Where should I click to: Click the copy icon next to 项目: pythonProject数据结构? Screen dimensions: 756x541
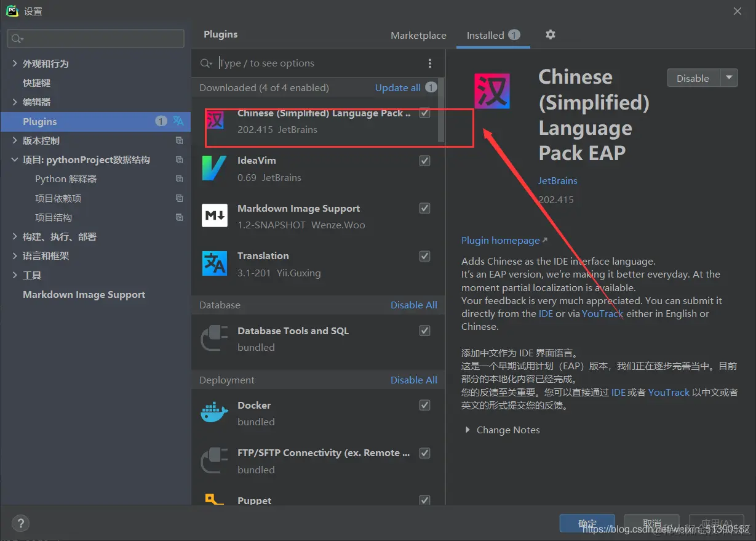click(x=179, y=159)
